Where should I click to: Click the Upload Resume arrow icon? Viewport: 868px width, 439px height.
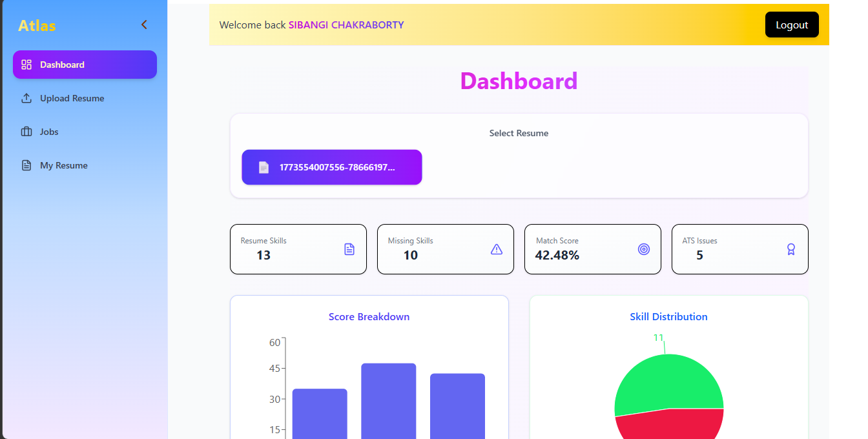coord(26,98)
